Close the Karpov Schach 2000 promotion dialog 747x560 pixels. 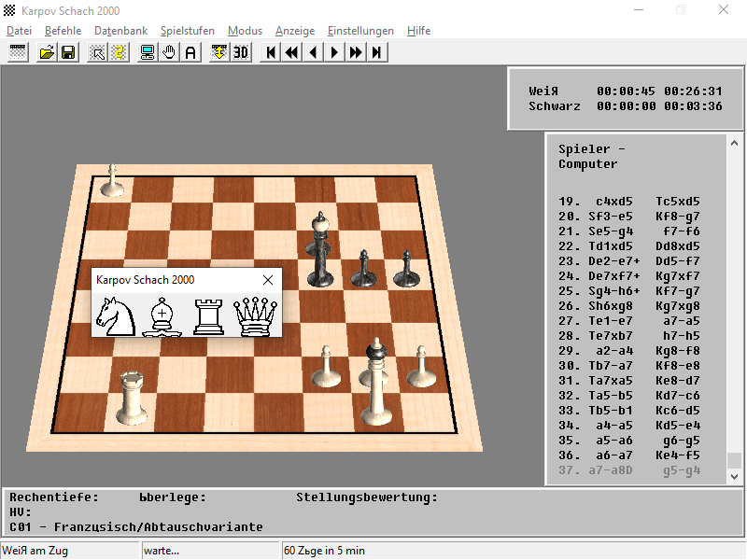coord(268,280)
